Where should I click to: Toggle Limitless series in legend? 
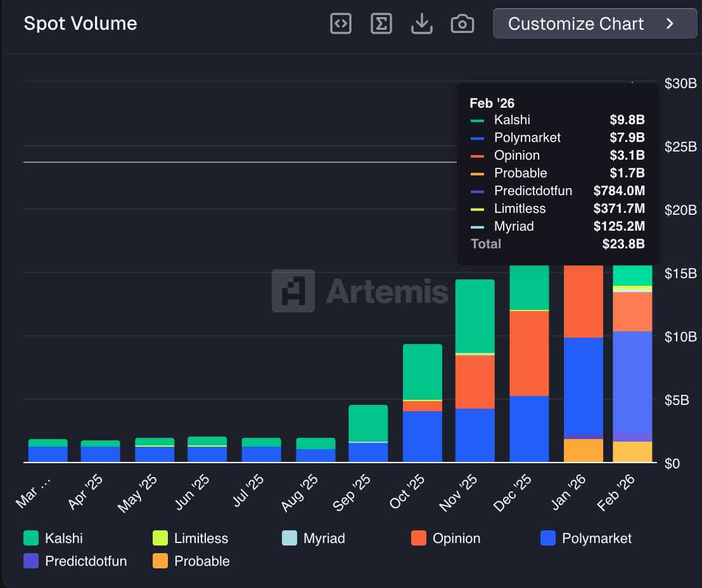(200, 539)
